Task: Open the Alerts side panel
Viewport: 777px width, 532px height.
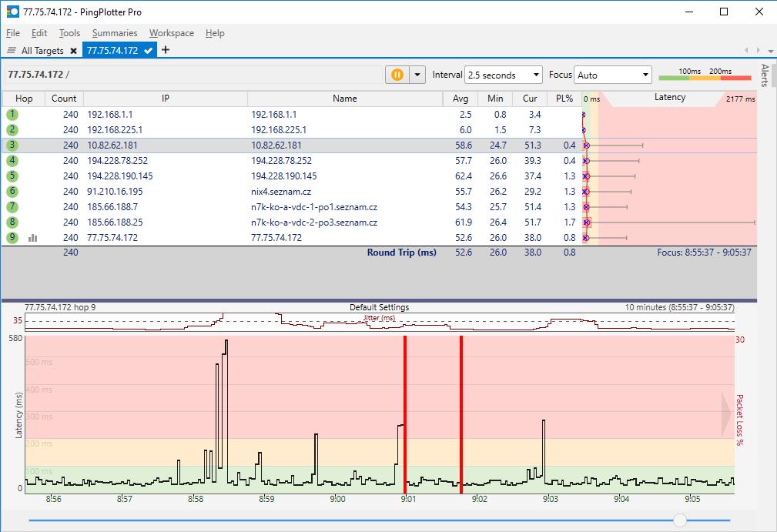Action: [765, 75]
